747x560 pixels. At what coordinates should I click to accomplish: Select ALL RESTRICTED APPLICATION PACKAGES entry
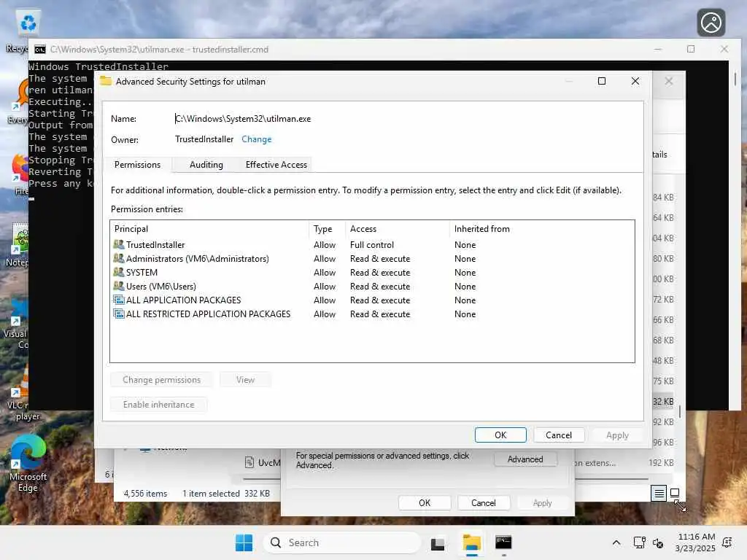(x=371, y=314)
